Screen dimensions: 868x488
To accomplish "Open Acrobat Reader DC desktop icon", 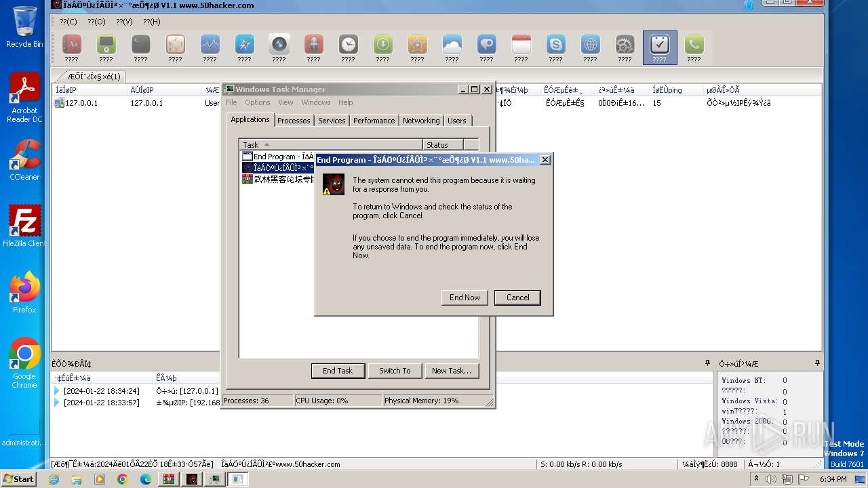I will tap(24, 98).
